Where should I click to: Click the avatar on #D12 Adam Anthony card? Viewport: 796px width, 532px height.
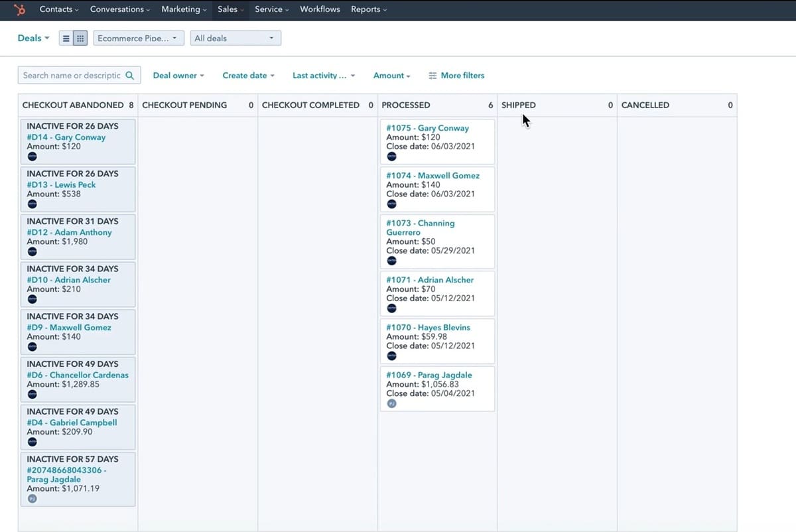(x=33, y=251)
